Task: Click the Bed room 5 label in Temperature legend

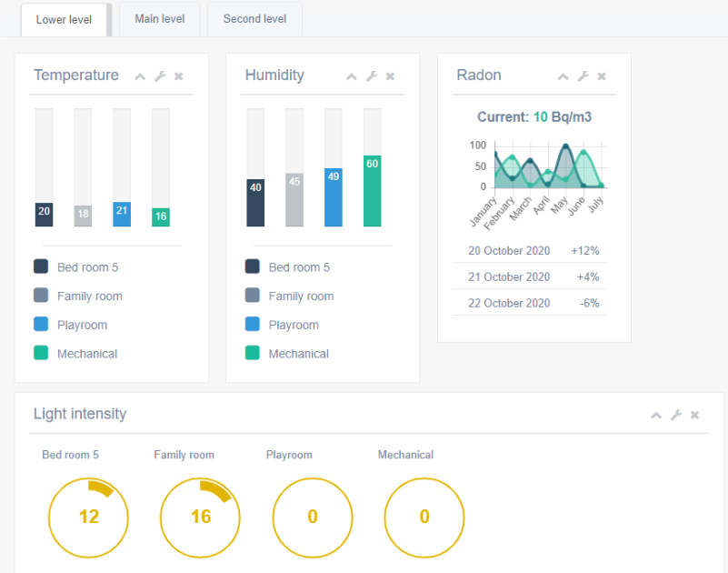Action: tap(88, 267)
